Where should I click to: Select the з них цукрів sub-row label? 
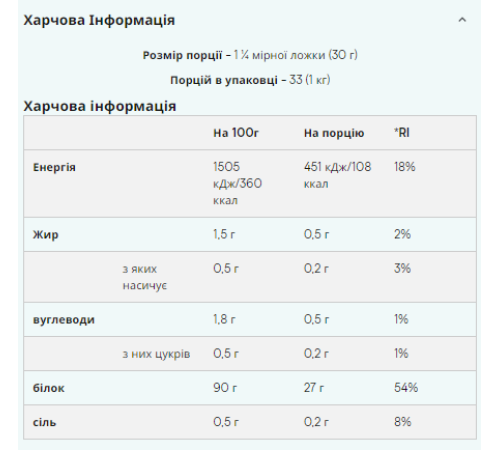tap(156, 354)
